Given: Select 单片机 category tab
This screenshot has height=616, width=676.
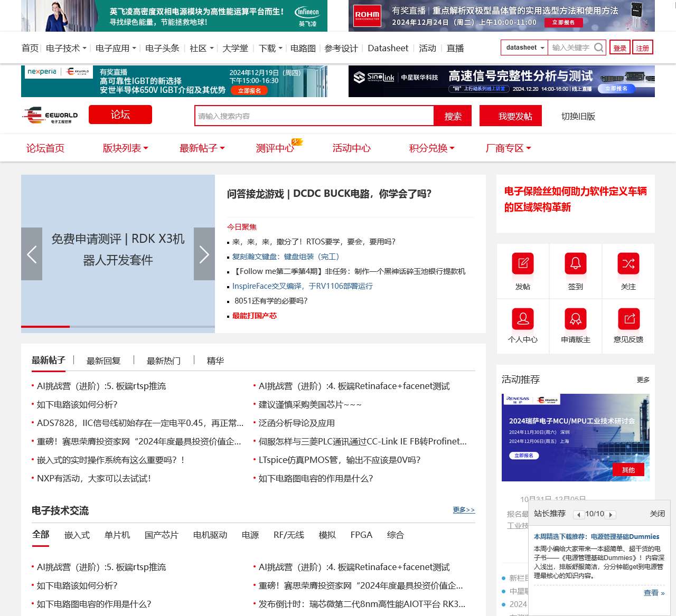Looking at the screenshot, I should click(x=117, y=535).
